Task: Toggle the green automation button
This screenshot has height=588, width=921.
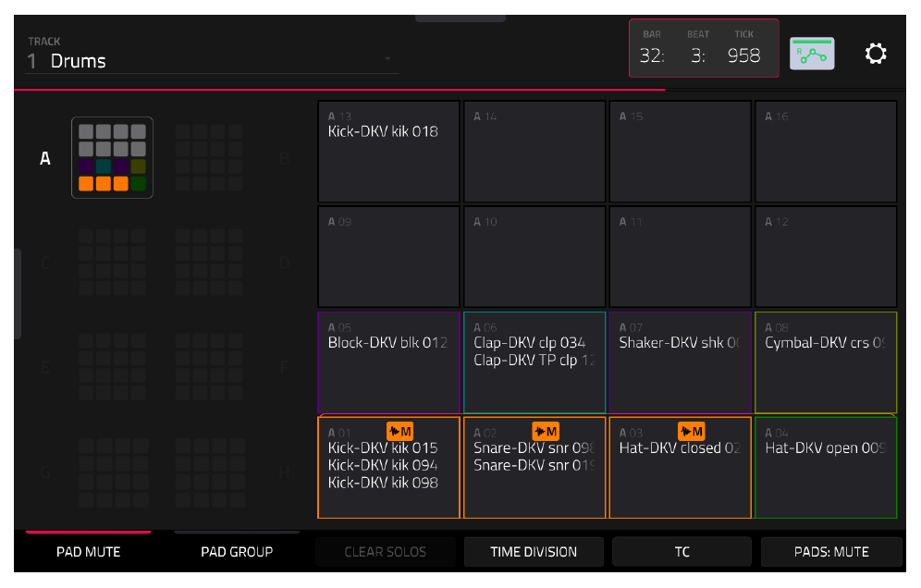Action: pyautogui.click(x=812, y=54)
